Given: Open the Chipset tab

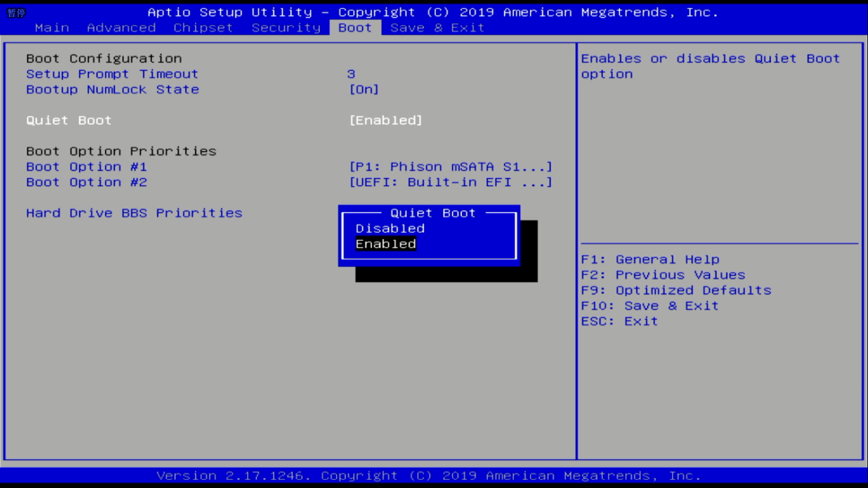Looking at the screenshot, I should click(203, 28).
